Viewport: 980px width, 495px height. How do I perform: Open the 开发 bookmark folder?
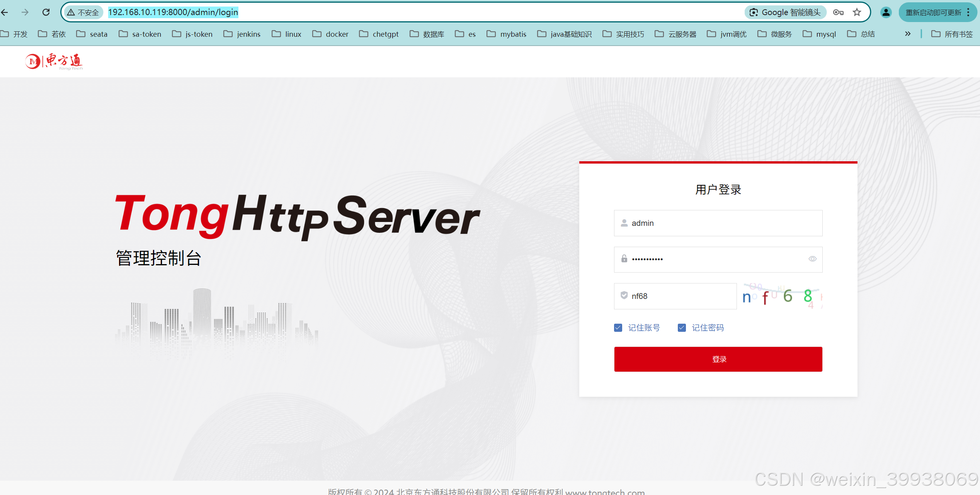coord(14,34)
